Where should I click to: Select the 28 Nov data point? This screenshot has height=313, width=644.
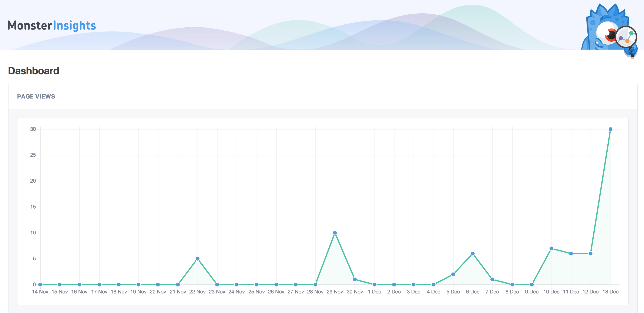315,285
